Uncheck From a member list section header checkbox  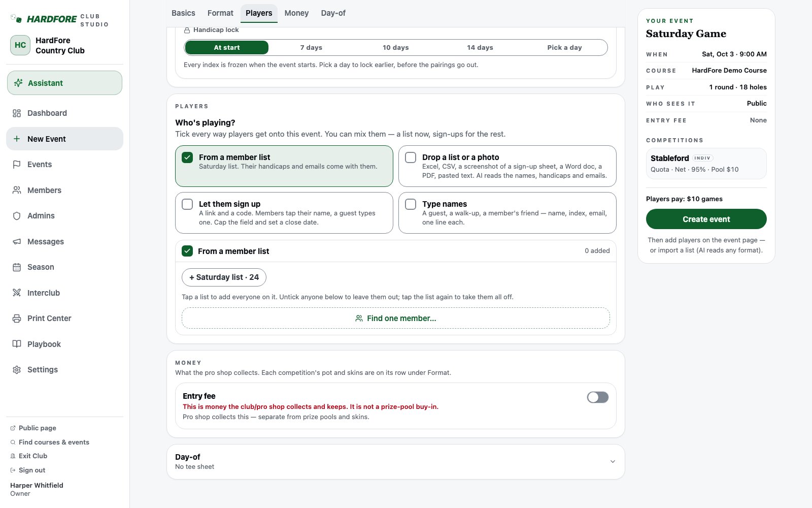pos(187,251)
